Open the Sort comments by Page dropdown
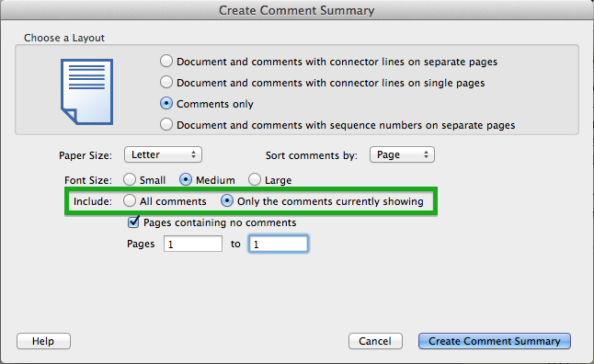 (402, 154)
